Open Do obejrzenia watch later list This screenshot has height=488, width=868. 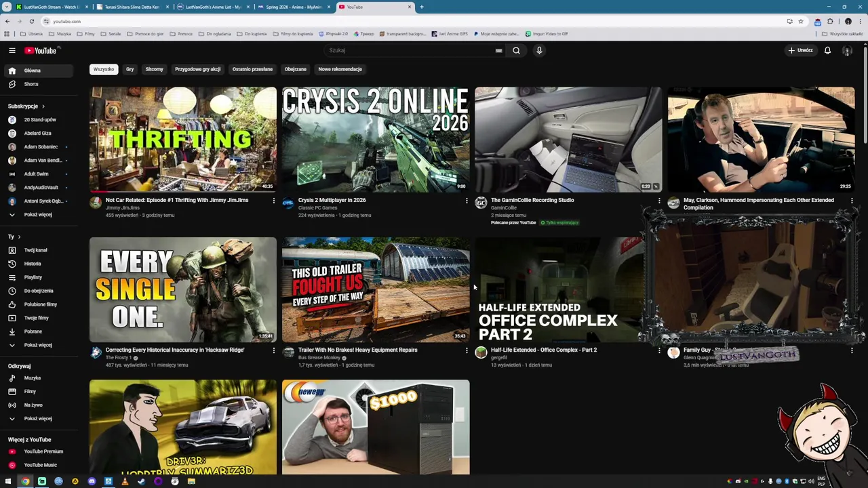pyautogui.click(x=39, y=291)
